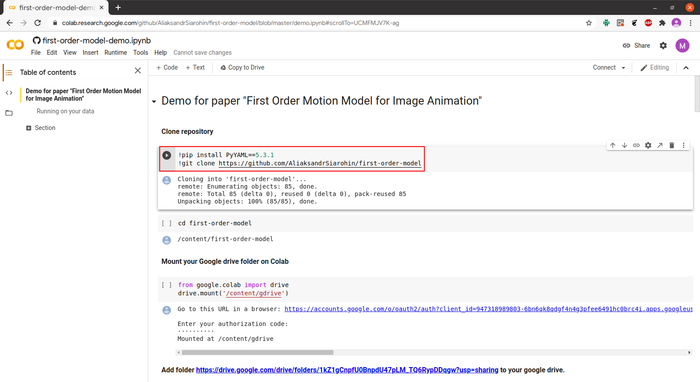Screen dimensions: 700x382
Task: Clear output of the drive.mount cell
Action: tap(167, 310)
